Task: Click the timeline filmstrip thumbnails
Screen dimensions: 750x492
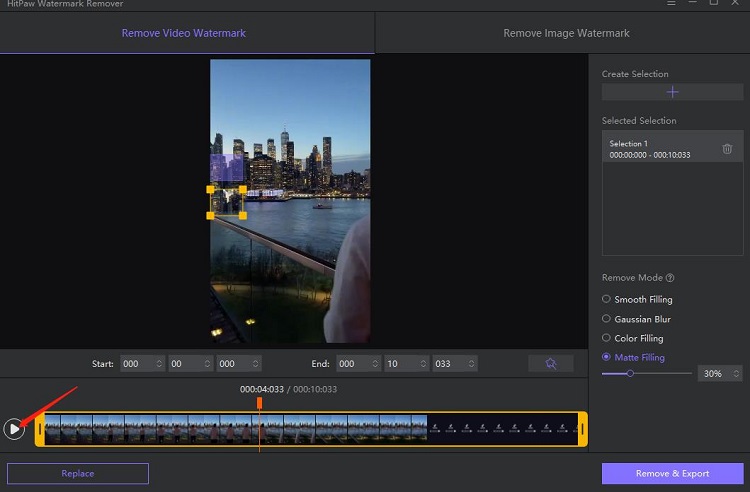Action: pyautogui.click(x=311, y=429)
